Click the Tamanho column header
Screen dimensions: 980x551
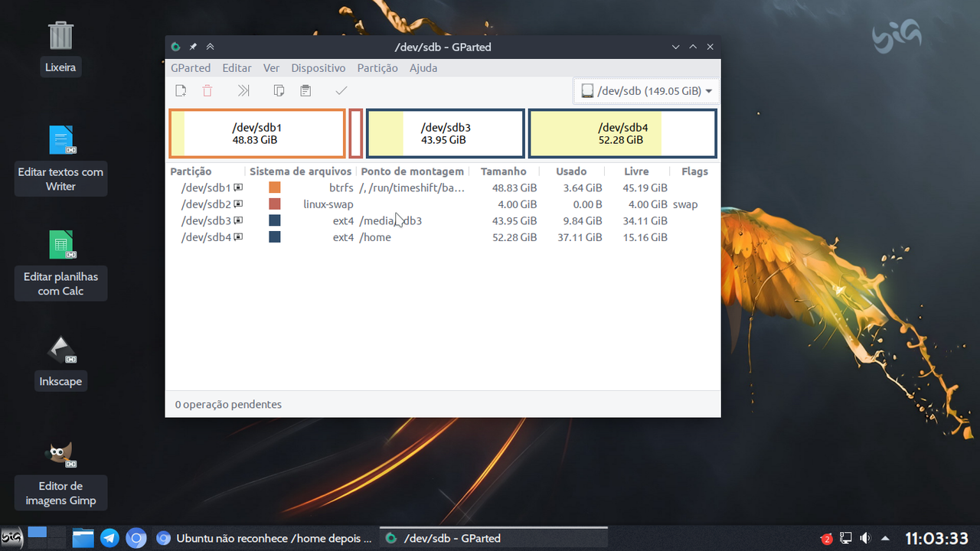click(504, 171)
